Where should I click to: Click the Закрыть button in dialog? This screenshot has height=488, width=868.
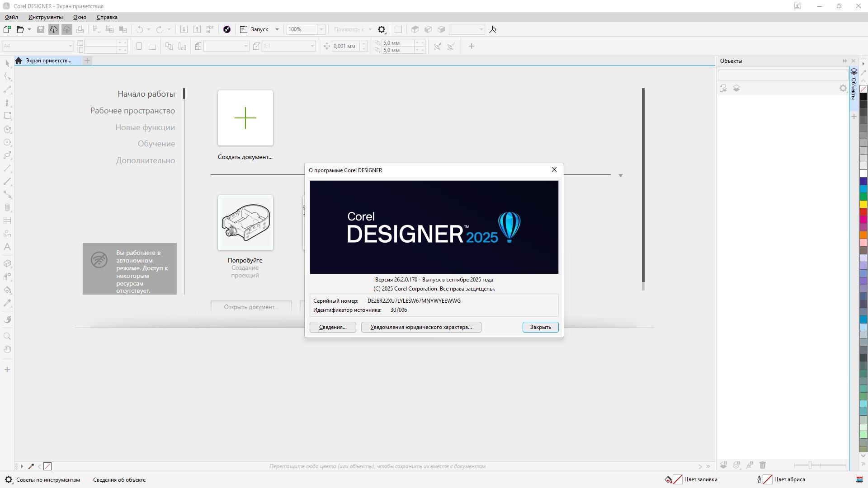pyautogui.click(x=540, y=327)
